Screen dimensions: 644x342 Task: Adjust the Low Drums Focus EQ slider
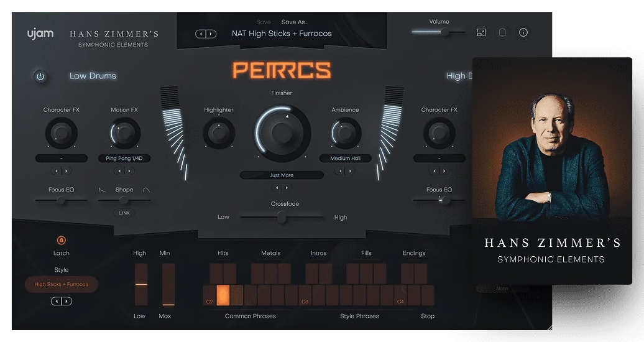coord(61,200)
